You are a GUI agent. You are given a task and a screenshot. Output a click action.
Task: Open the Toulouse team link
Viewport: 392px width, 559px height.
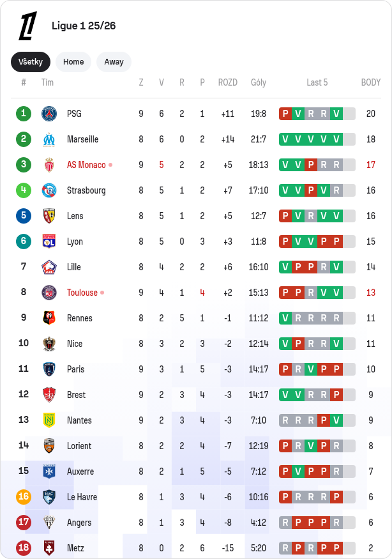[x=82, y=293]
